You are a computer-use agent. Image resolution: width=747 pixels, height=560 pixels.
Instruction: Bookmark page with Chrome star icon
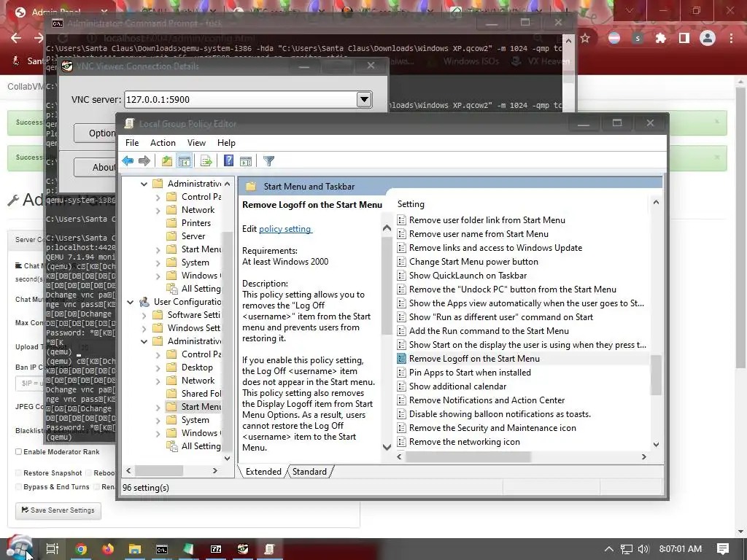tap(585, 38)
